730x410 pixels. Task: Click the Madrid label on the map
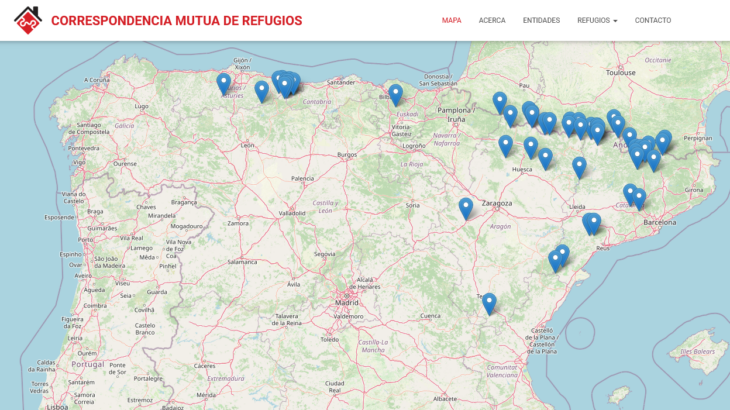point(347,302)
